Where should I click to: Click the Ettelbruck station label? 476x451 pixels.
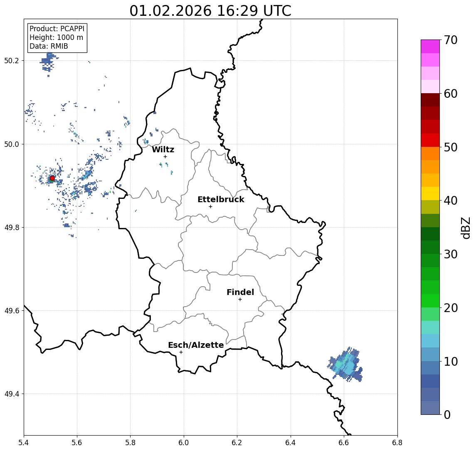tap(221, 199)
